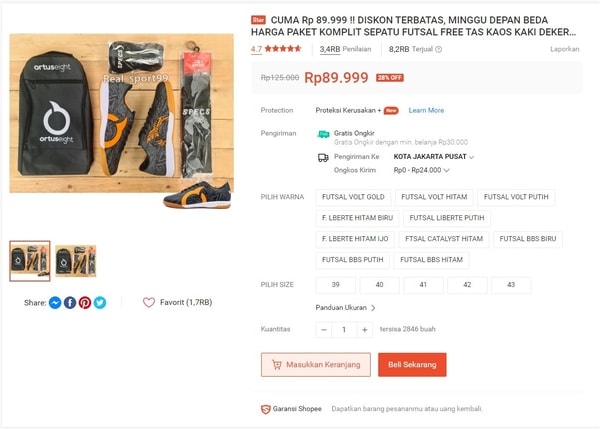Open Panduan Ukuran size guide
This screenshot has width=600, height=429.
tap(345, 308)
